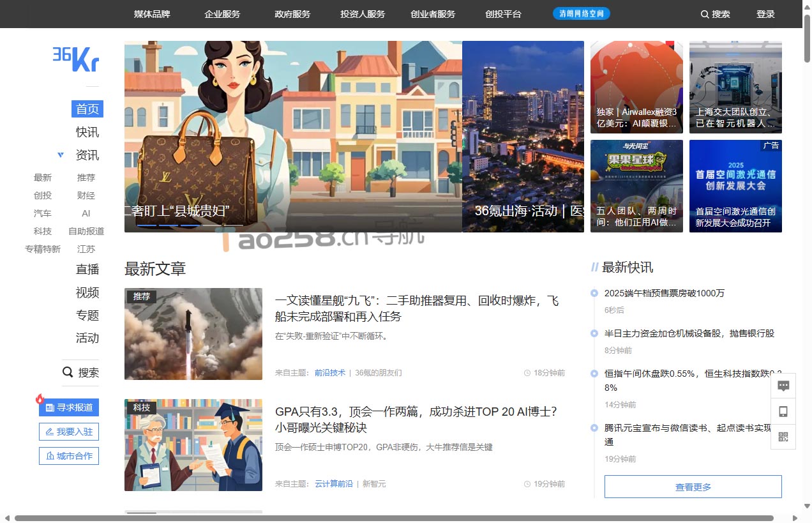
Task: Open the 最新 news subcategory
Action: point(43,178)
